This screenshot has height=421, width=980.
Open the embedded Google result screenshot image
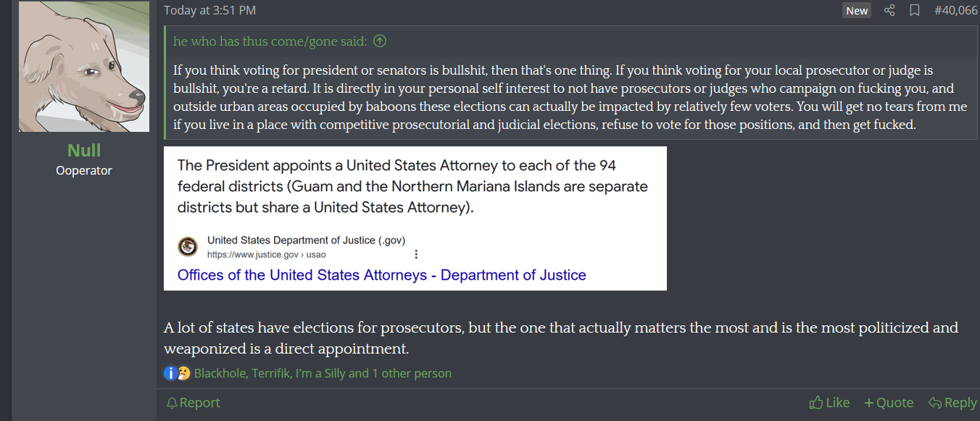pyautogui.click(x=415, y=196)
